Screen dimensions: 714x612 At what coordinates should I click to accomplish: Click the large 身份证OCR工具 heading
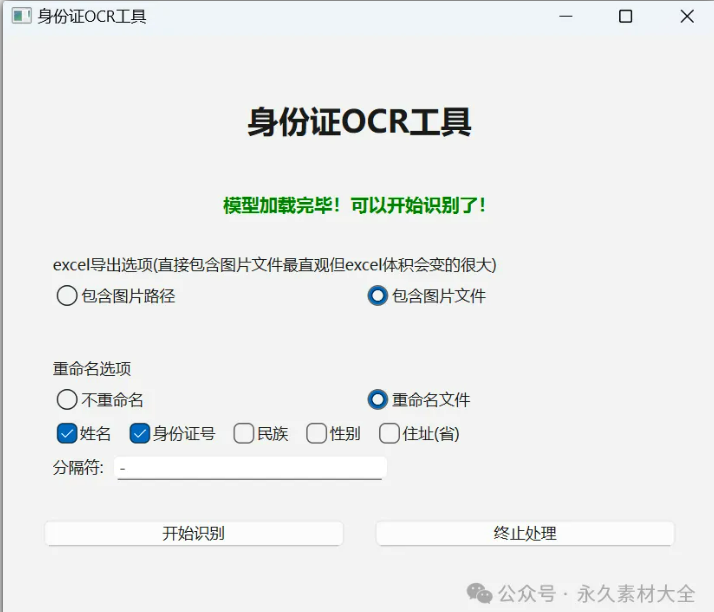click(359, 122)
